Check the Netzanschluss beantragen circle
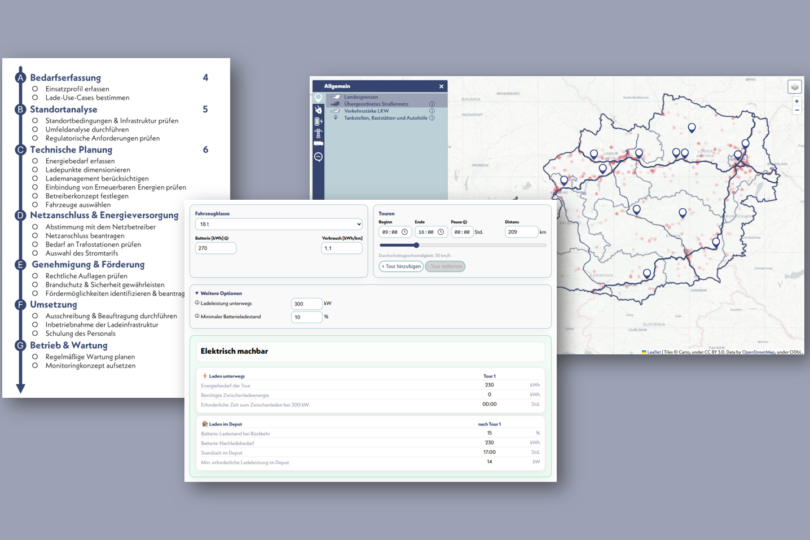 35,236
